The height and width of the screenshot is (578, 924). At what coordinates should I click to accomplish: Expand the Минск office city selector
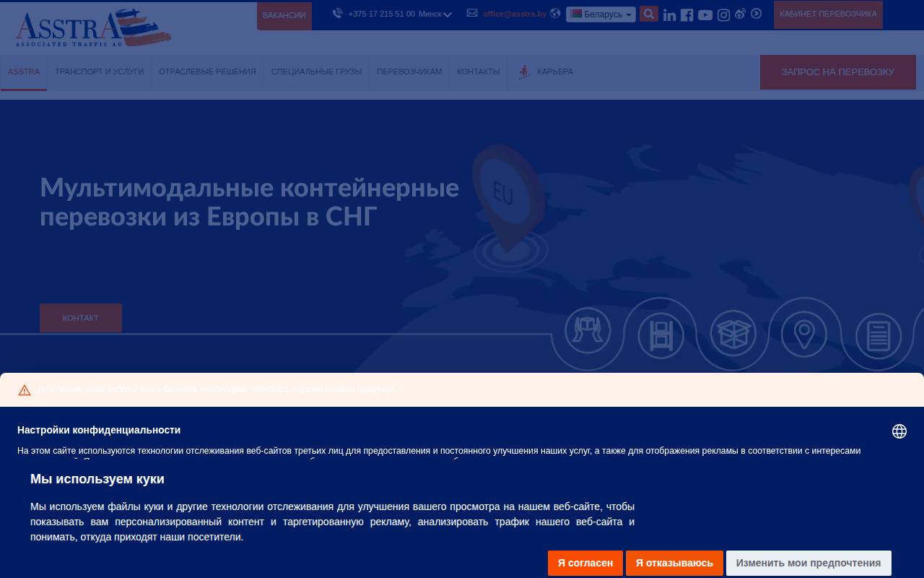point(435,14)
